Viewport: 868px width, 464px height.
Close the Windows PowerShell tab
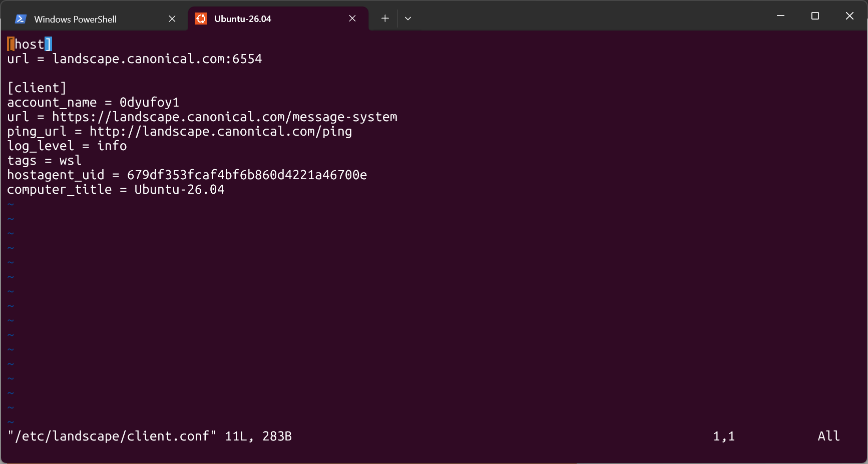tap(172, 19)
